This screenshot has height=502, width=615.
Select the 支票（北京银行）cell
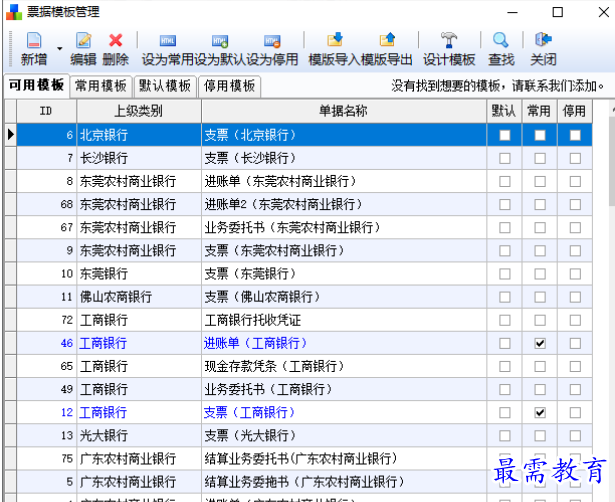pyautogui.click(x=344, y=135)
